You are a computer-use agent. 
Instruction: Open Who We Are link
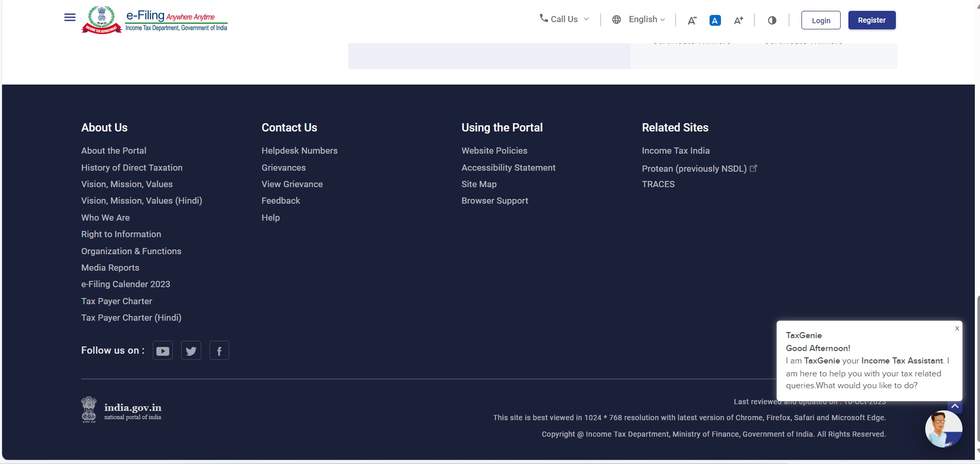coord(105,218)
